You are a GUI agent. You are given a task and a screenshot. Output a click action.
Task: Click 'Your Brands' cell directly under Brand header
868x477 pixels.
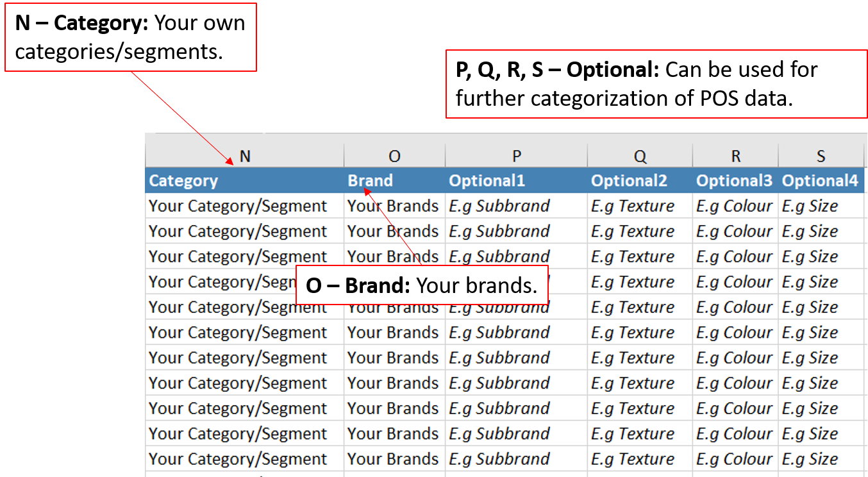pos(394,206)
